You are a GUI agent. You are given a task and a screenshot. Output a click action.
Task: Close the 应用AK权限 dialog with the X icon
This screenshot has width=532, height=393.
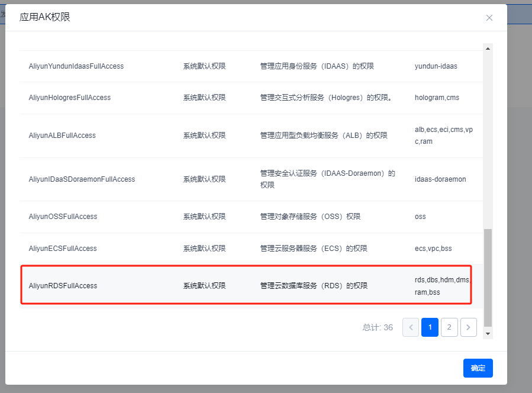coord(489,18)
